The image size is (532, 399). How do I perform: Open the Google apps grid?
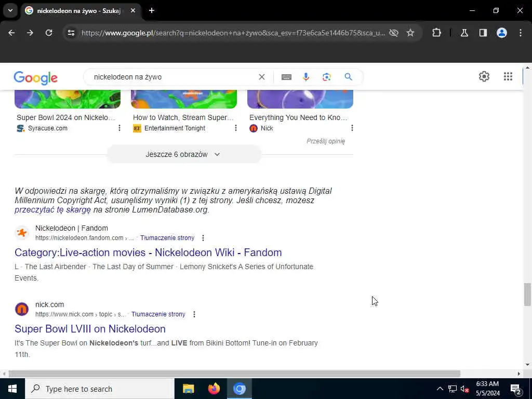pos(508,76)
